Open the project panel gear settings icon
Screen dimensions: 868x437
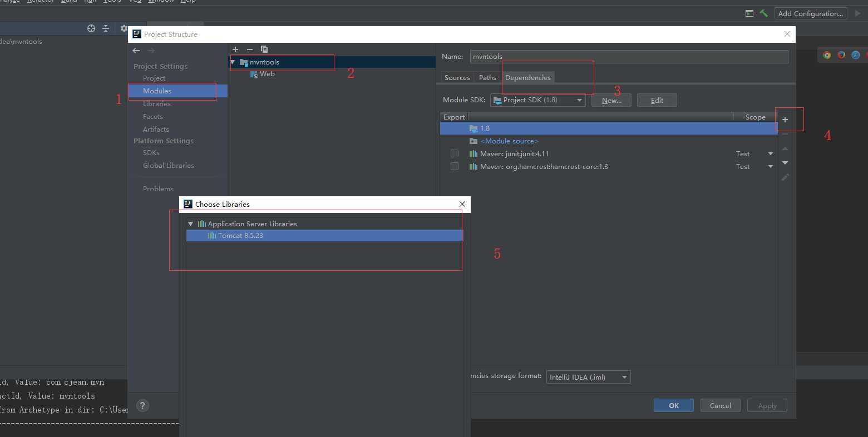pos(124,28)
